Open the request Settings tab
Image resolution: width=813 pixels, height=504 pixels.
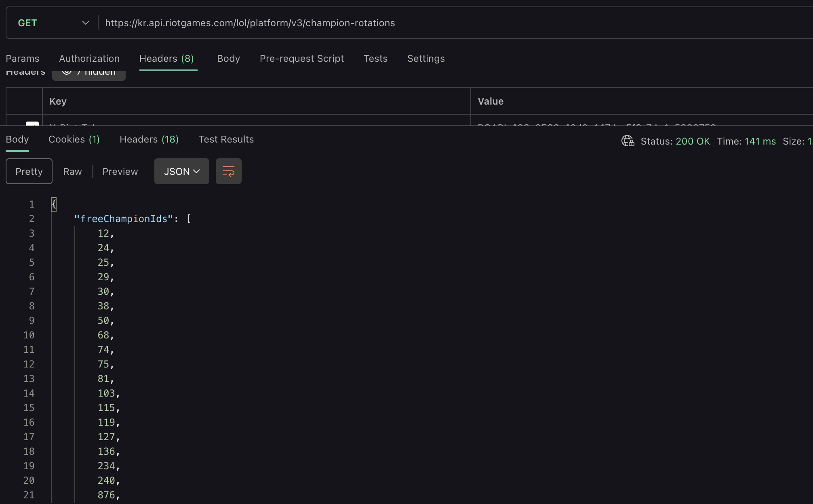click(425, 59)
